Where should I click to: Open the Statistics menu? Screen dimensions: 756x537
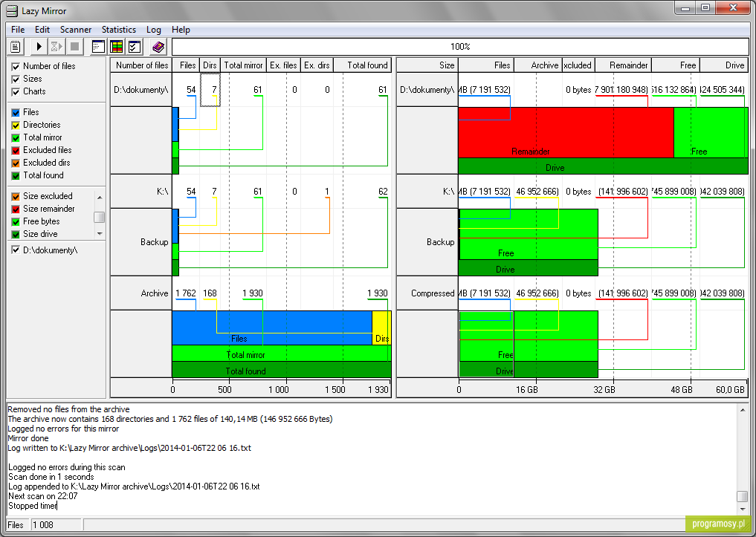click(x=119, y=30)
